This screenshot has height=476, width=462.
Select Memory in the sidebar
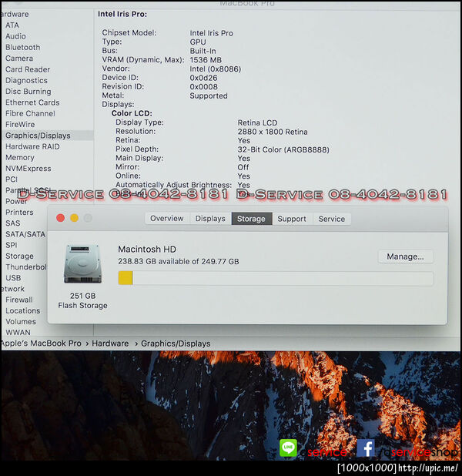tap(20, 158)
